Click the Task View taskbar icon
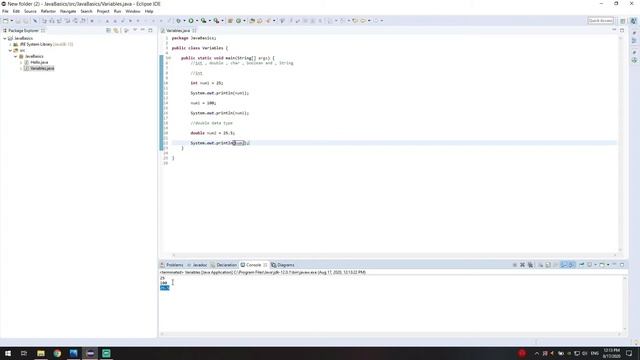Image resolution: width=640 pixels, height=360 pixels. click(x=24, y=353)
